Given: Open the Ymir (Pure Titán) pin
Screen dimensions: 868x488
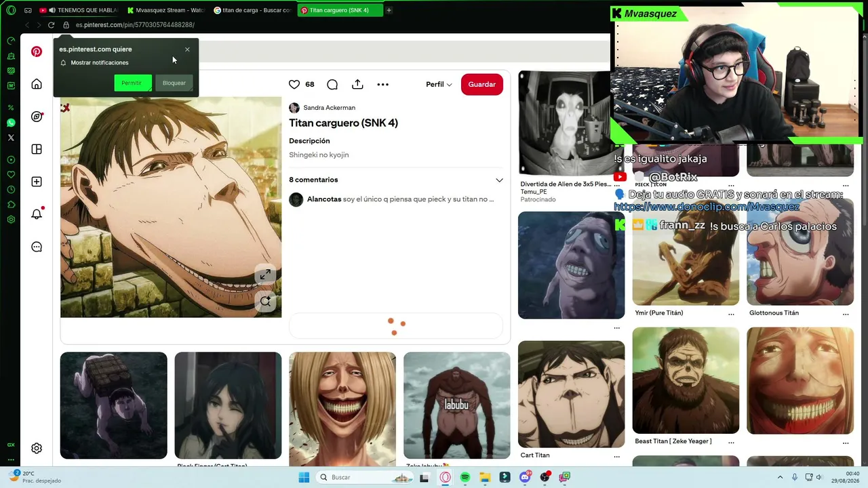Looking at the screenshot, I should click(686, 251).
